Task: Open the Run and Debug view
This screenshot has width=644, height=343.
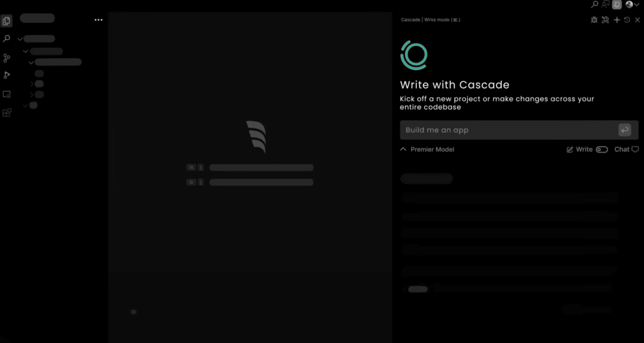Action: pyautogui.click(x=6, y=75)
